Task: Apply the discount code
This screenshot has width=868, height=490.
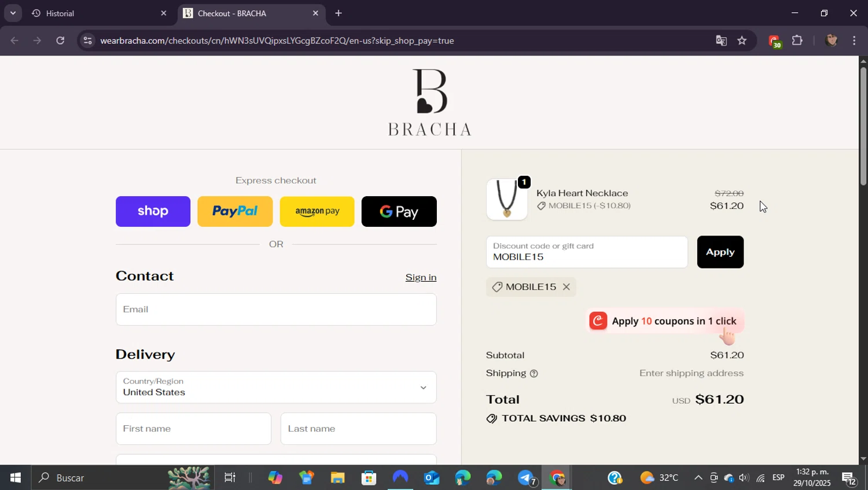Action: pyautogui.click(x=720, y=252)
